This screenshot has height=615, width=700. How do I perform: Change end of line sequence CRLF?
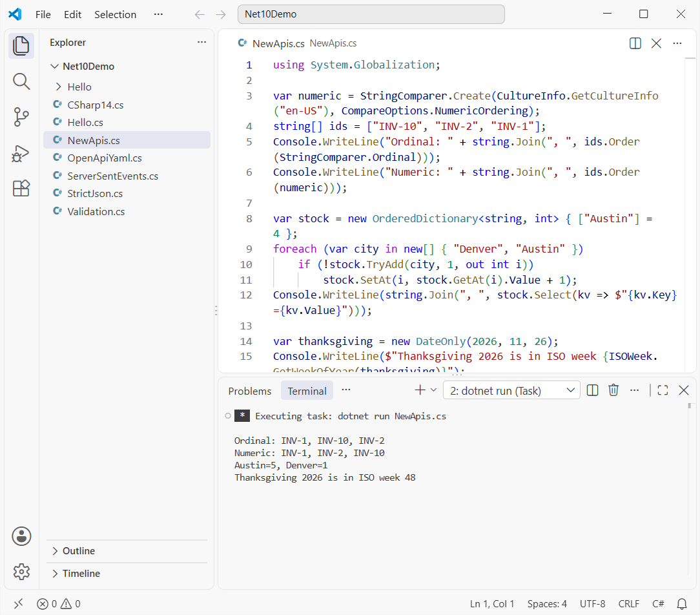tap(628, 604)
